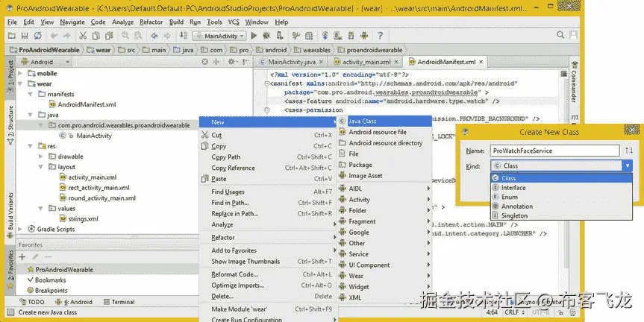Open the Refactor menu in menu bar
The image size is (644, 322).
coord(151,22)
